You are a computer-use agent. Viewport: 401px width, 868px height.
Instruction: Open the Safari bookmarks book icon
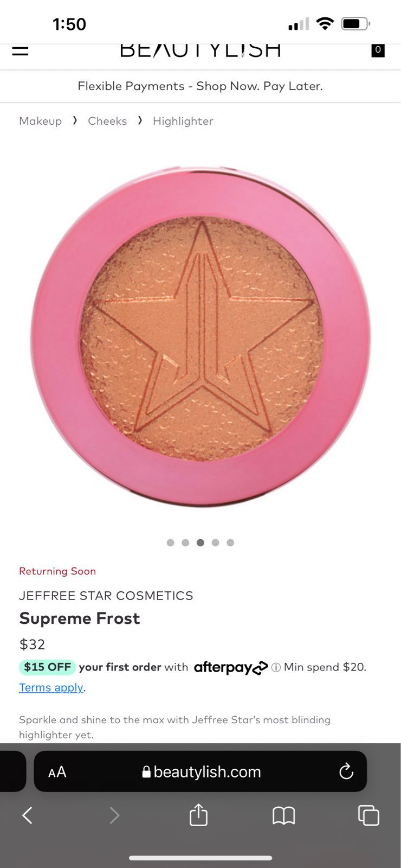pos(283,815)
